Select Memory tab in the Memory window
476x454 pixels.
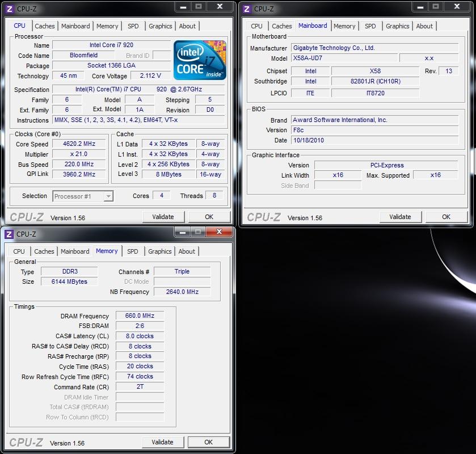[x=107, y=251]
